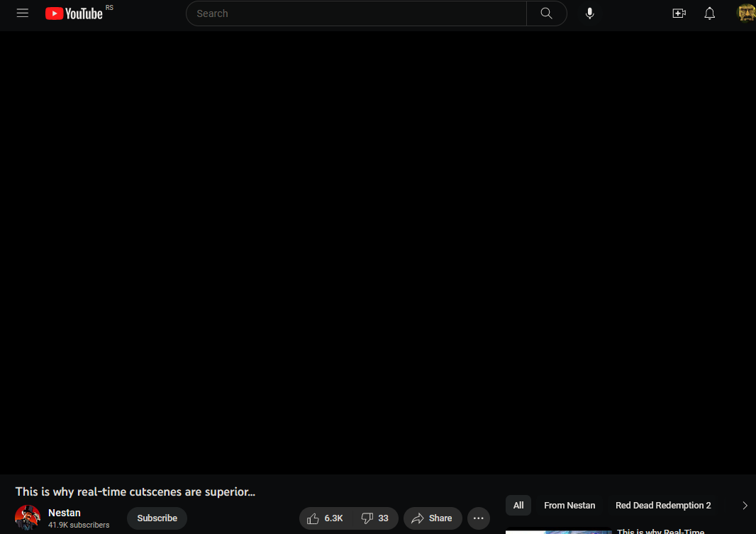The height and width of the screenshot is (534, 756).
Task: Open the suggested video thumbnail
Action: click(x=558, y=532)
